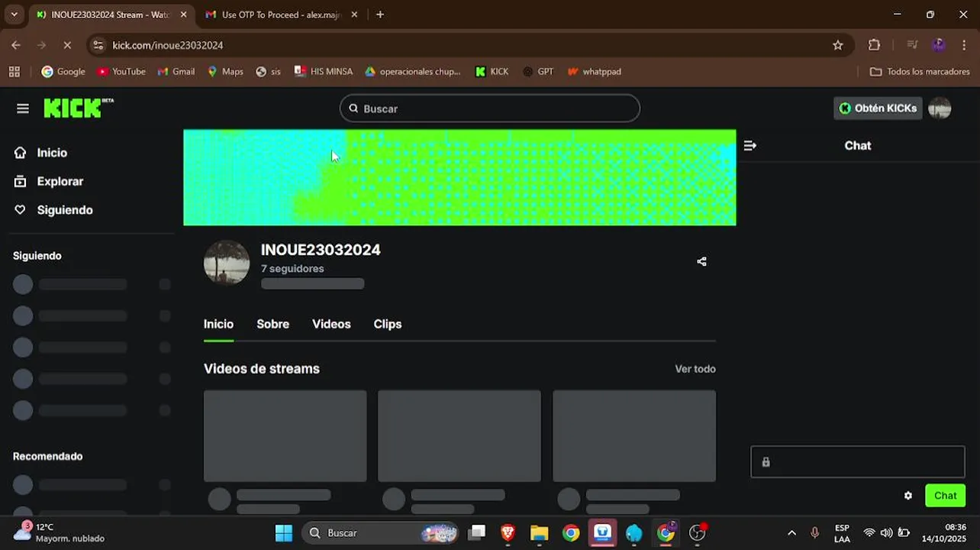Open the GPT bookmark
The image size is (980, 550).
(x=538, y=72)
